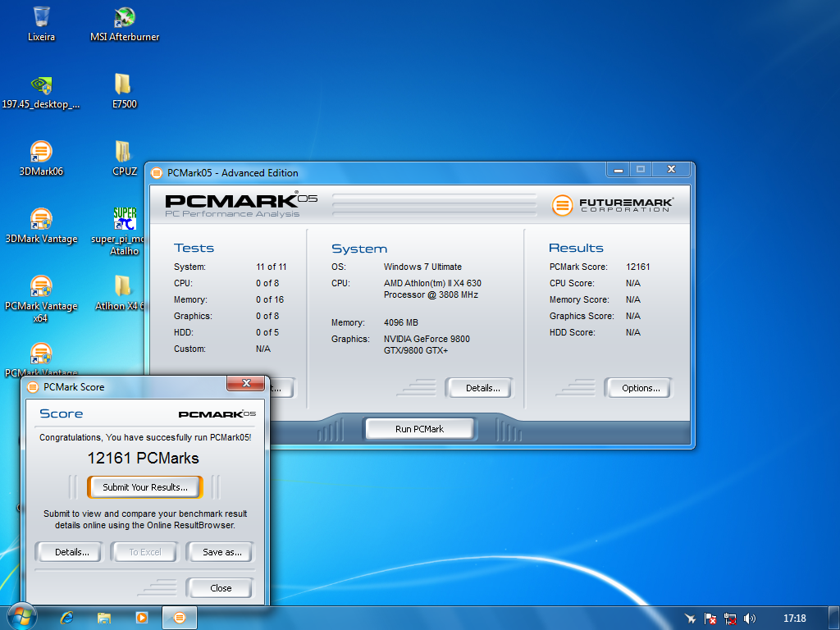This screenshot has width=840, height=630.
Task: Open Windows Start menu orb
Action: [x=21, y=617]
